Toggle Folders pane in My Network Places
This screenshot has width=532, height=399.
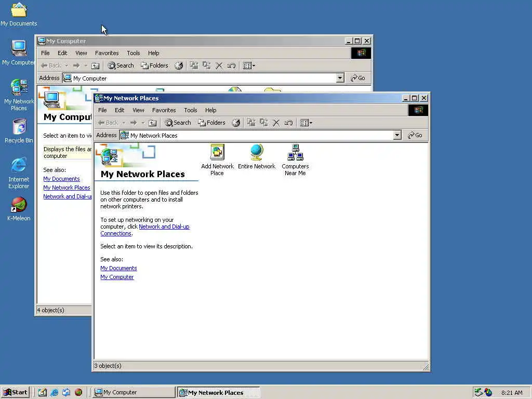(212, 123)
